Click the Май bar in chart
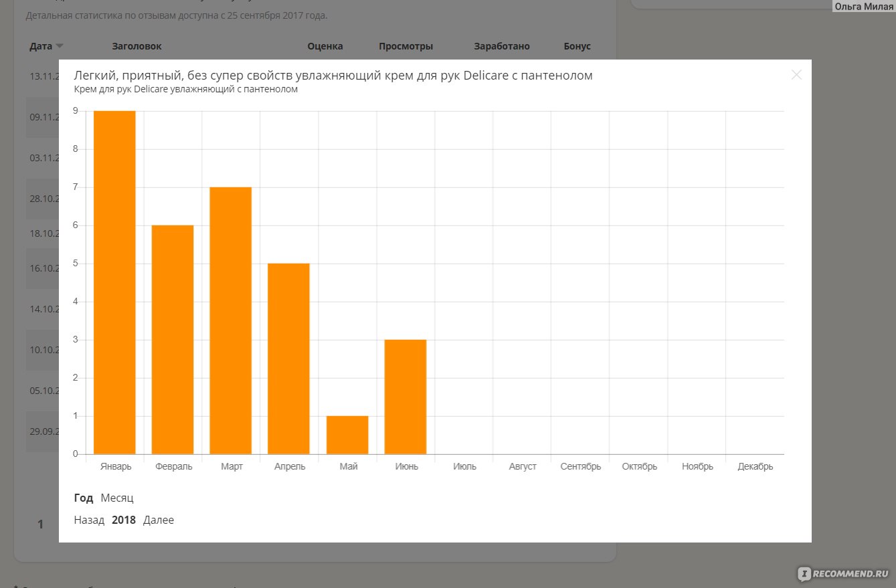 pyautogui.click(x=347, y=435)
